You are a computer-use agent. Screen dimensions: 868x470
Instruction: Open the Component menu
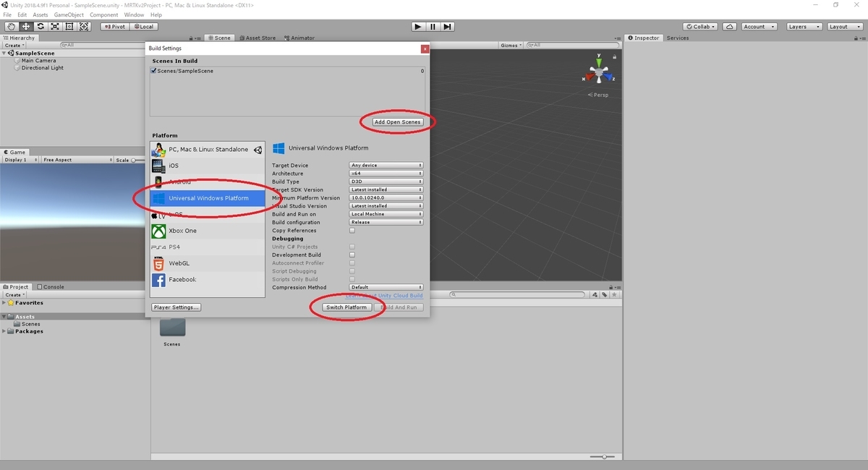(104, 14)
